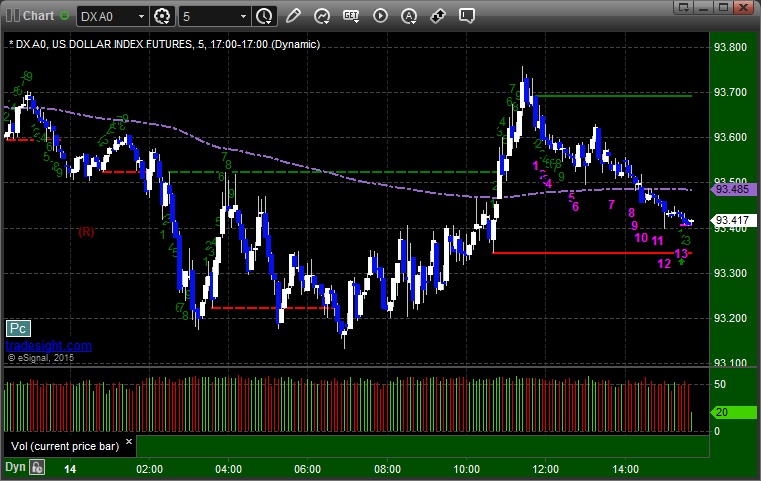Select the pencil drawing tool

[x=293, y=16]
